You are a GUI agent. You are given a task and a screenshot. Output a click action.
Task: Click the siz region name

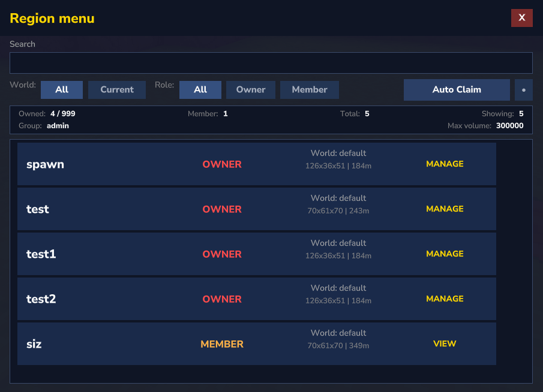pos(34,344)
